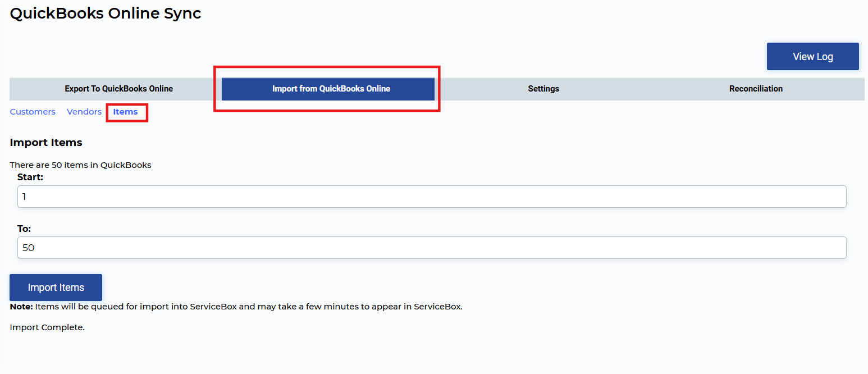
Task: Click the 'Import Items' section heading
Action: [x=46, y=143]
